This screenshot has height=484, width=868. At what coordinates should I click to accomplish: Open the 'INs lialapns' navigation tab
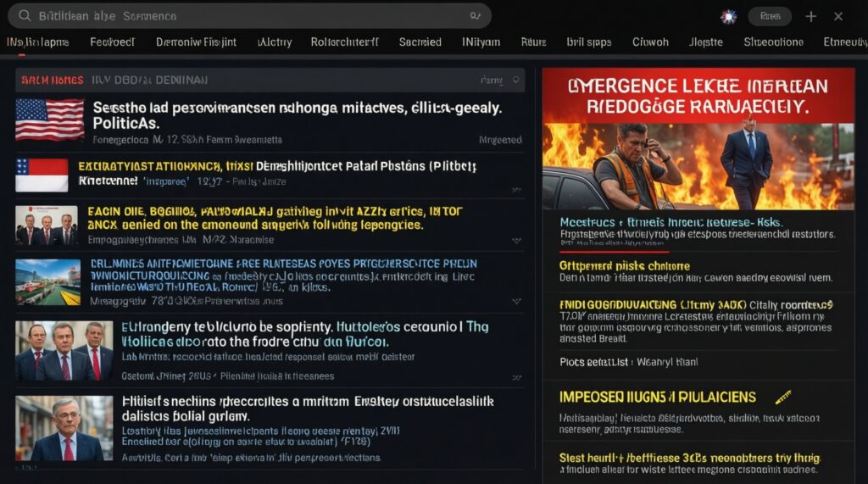(x=37, y=42)
